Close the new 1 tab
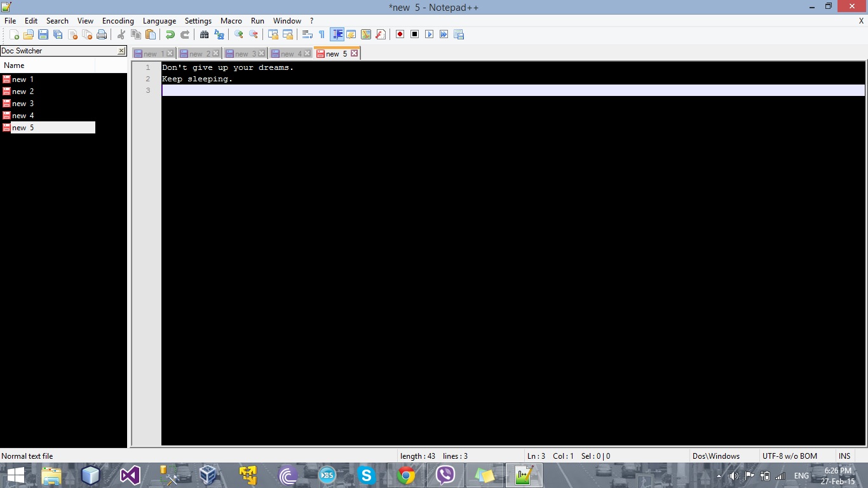868x488 pixels. 170,53
